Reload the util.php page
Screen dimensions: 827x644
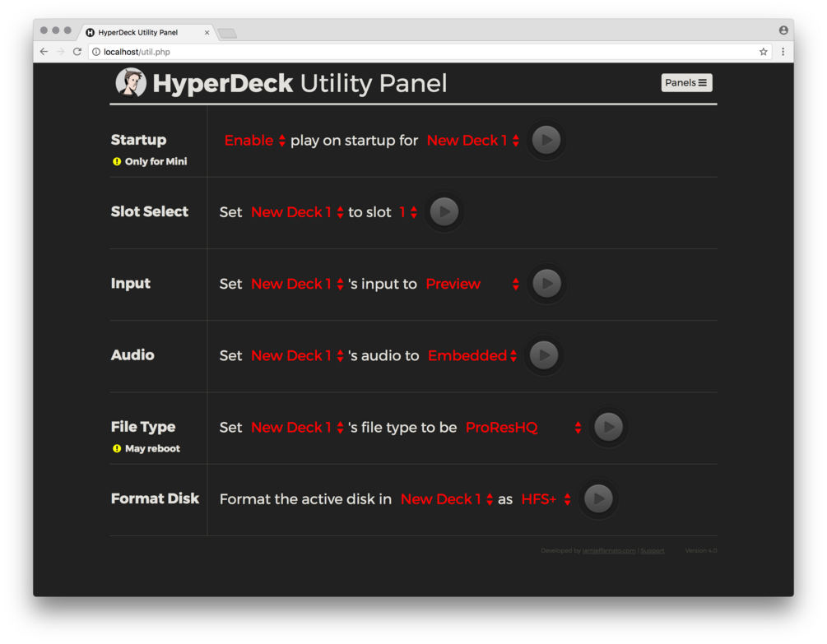coord(77,52)
